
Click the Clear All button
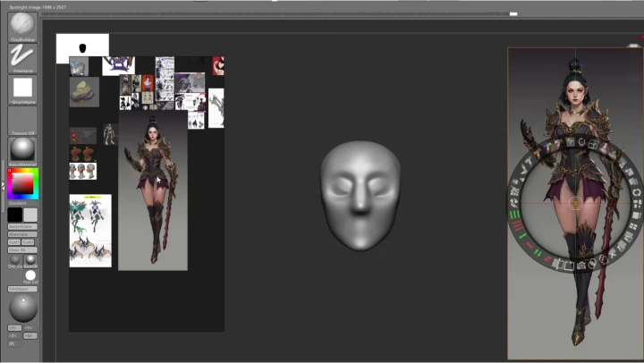pos(22,250)
